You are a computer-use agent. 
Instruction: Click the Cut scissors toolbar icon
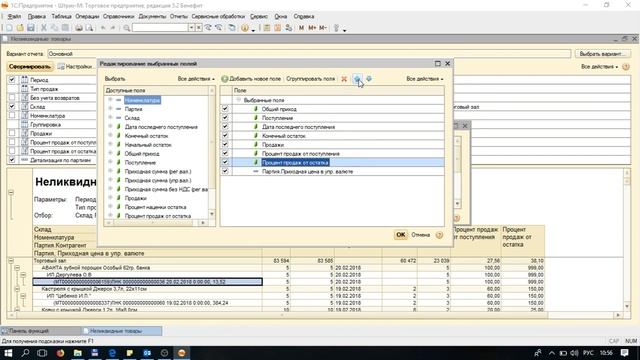pyautogui.click(x=44, y=28)
